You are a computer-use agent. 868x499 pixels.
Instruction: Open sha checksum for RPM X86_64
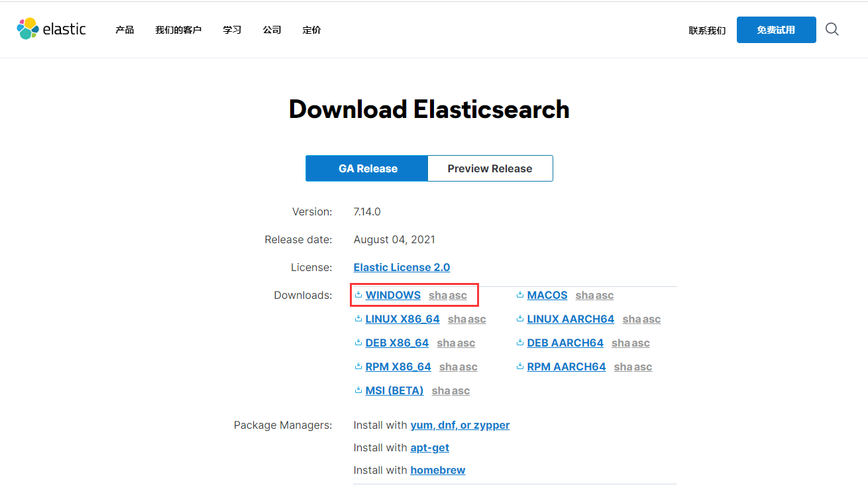(449, 367)
